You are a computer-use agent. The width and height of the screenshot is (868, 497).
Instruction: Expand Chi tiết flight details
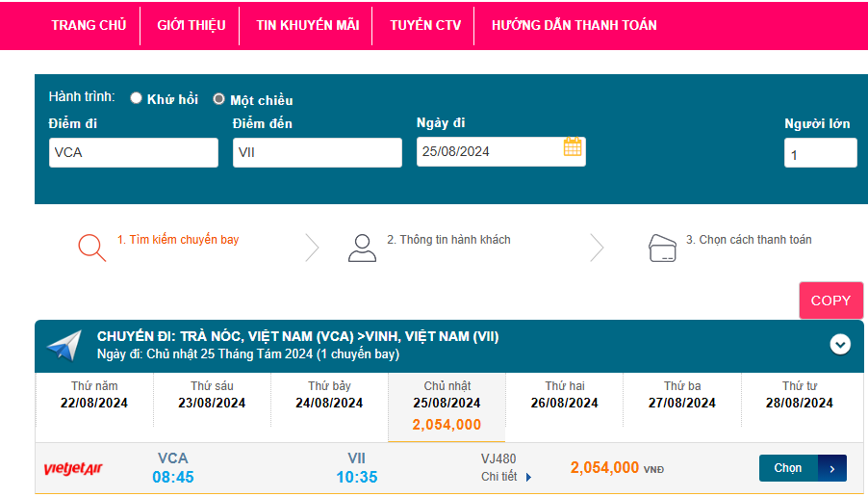coord(506,477)
